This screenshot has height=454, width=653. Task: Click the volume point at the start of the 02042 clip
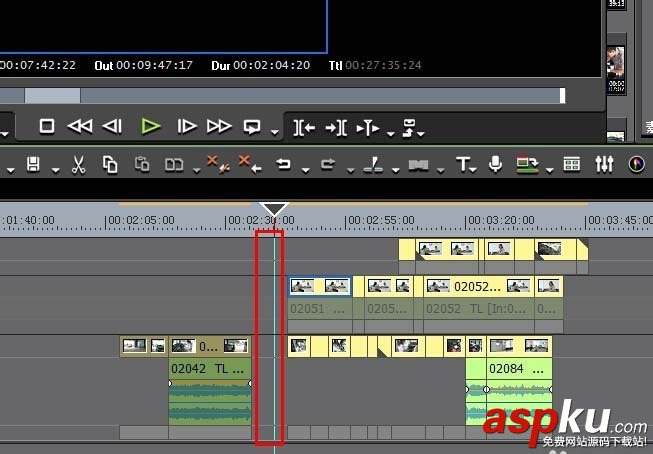pos(170,383)
